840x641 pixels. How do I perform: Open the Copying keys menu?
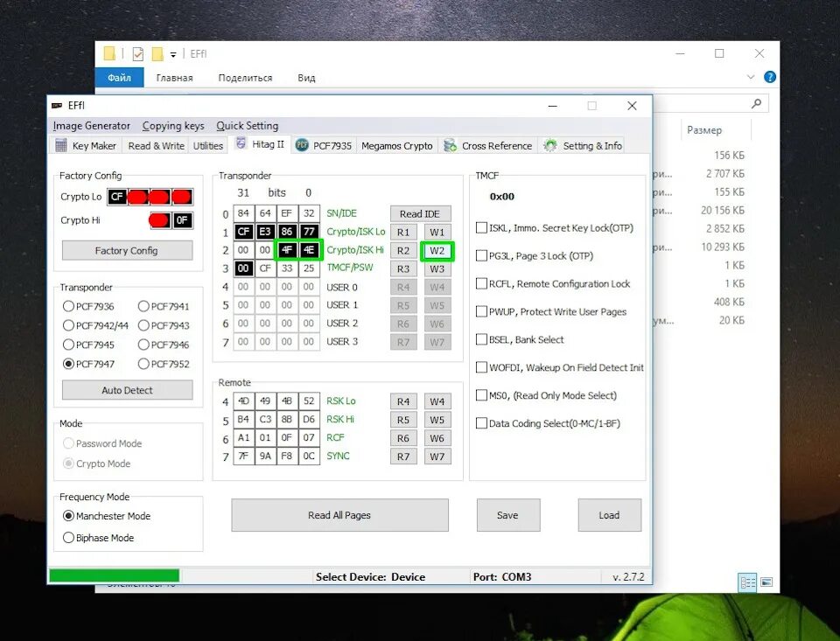(x=173, y=126)
